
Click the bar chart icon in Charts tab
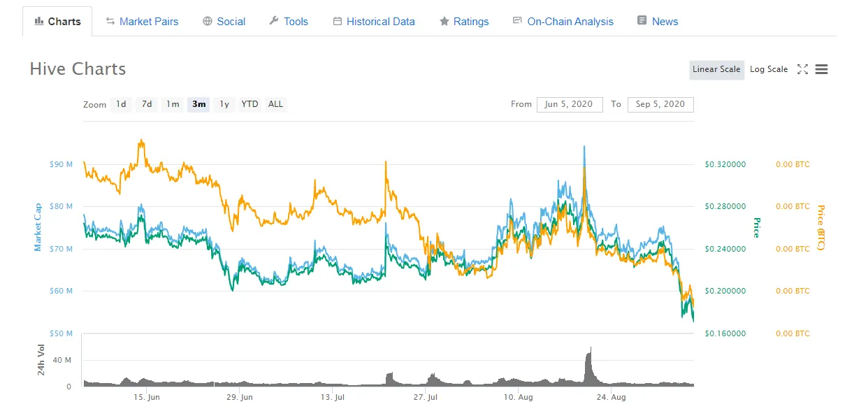(38, 21)
